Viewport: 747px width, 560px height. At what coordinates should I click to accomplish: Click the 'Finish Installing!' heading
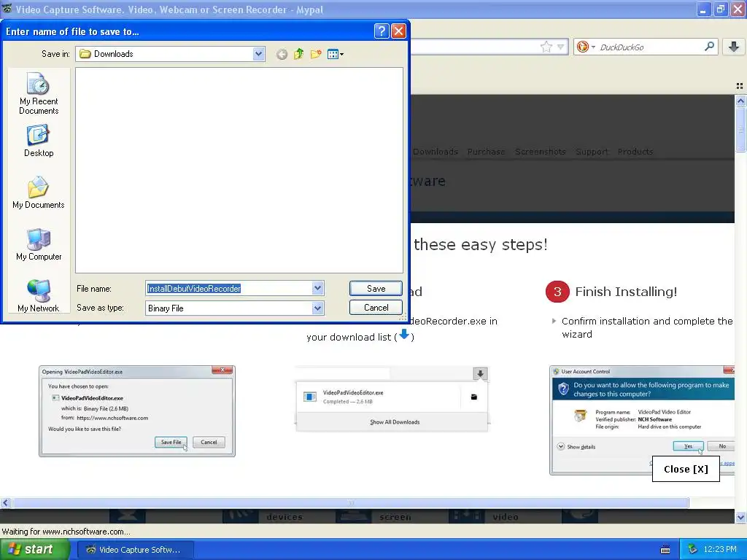click(625, 292)
